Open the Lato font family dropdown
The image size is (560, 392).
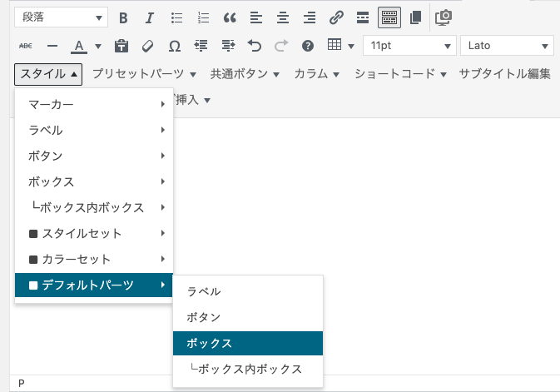(x=507, y=46)
